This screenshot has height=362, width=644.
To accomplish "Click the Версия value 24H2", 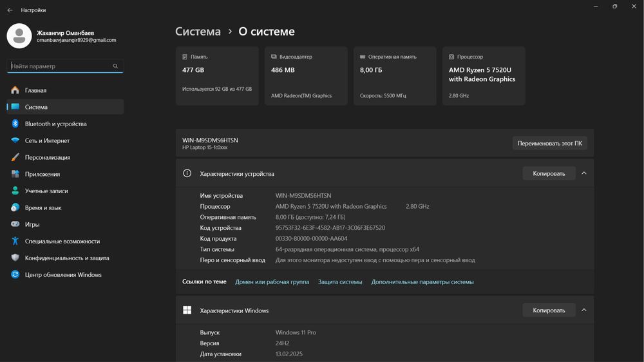I will pyautogui.click(x=282, y=343).
